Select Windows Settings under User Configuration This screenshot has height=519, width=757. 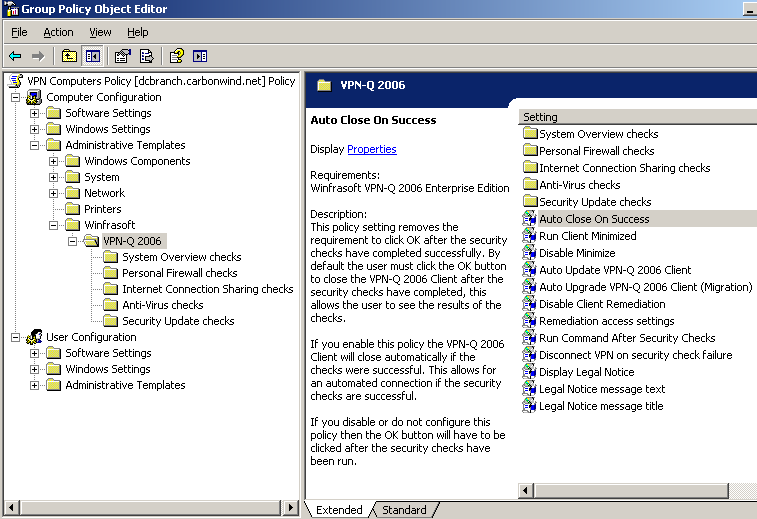coord(108,369)
